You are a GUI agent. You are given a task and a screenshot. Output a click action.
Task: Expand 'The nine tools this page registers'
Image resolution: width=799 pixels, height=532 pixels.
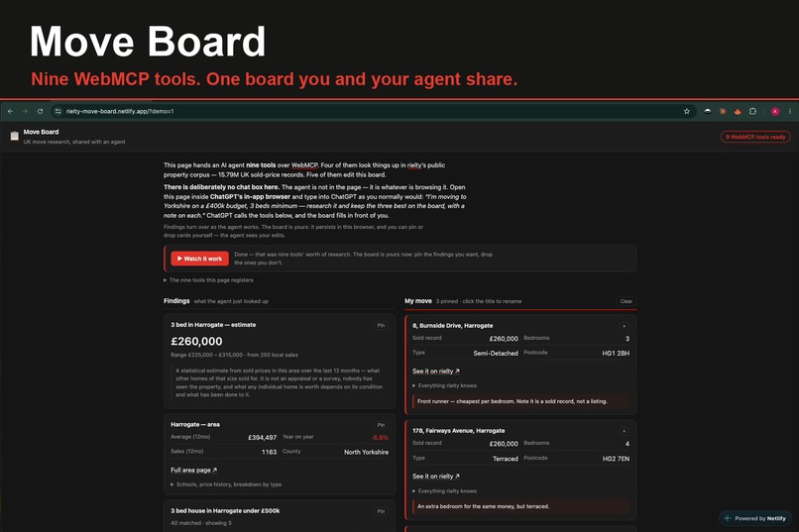click(x=208, y=280)
